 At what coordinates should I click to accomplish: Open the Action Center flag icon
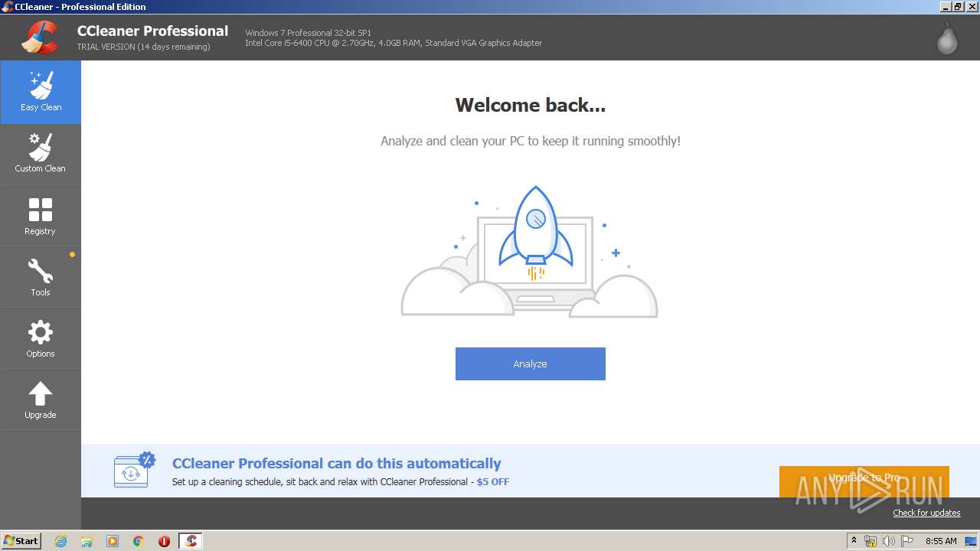point(907,541)
